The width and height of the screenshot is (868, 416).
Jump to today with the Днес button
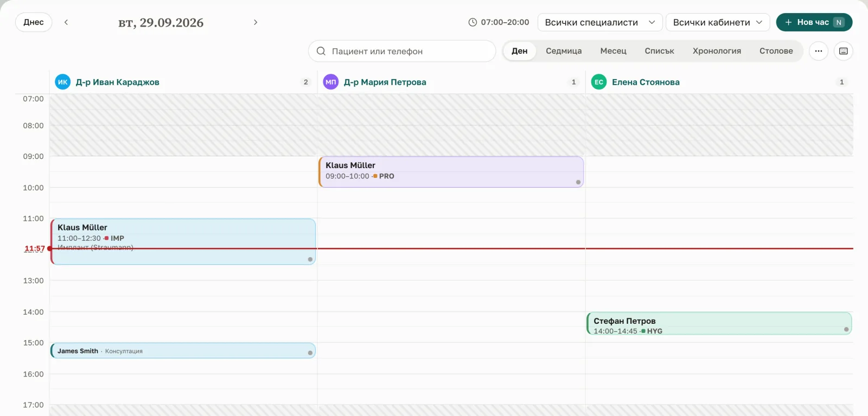[34, 22]
